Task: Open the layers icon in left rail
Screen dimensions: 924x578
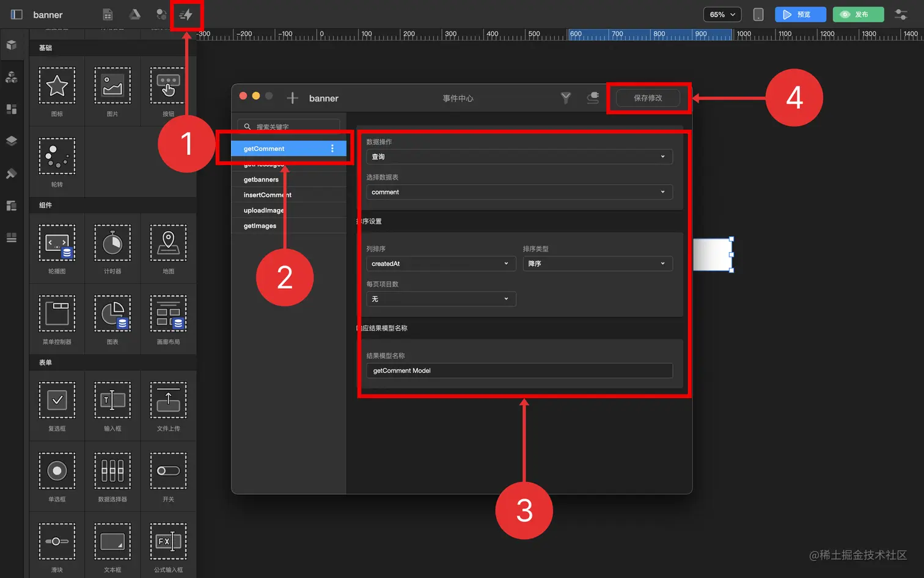Action: [12, 141]
